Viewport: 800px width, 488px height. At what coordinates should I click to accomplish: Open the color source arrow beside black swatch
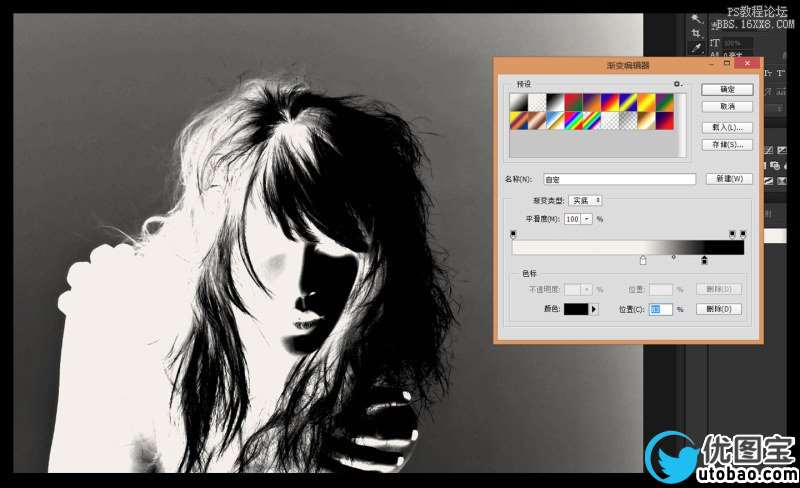click(x=593, y=309)
